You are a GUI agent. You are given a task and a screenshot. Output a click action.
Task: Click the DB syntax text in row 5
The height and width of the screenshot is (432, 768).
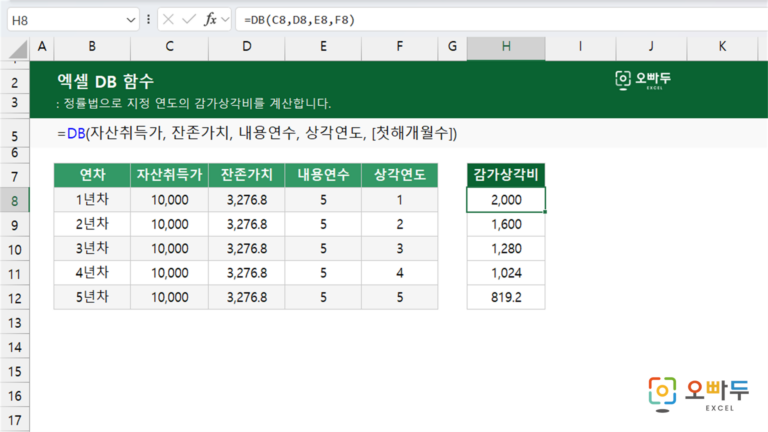pos(257,133)
